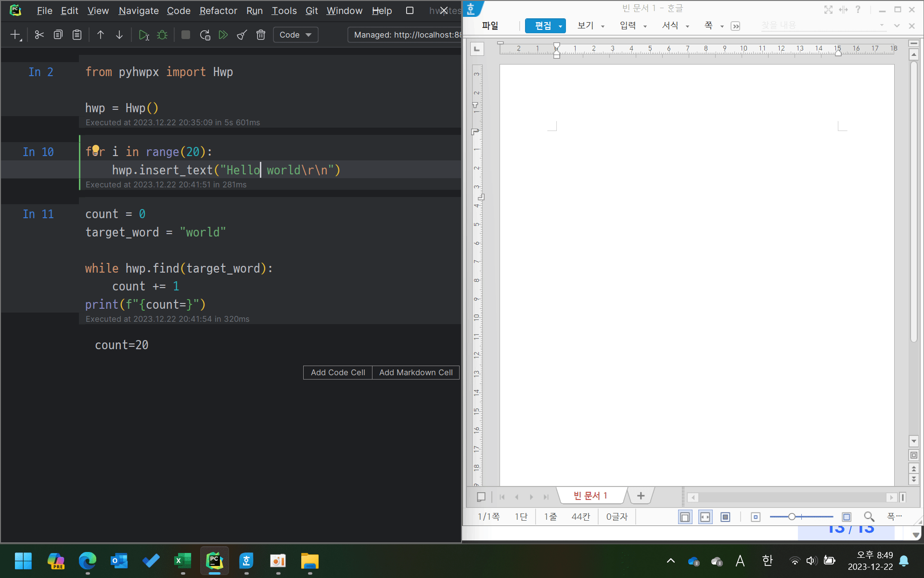Open Excel from the taskbar
Screen dimensions: 924x578
[x=183, y=561]
